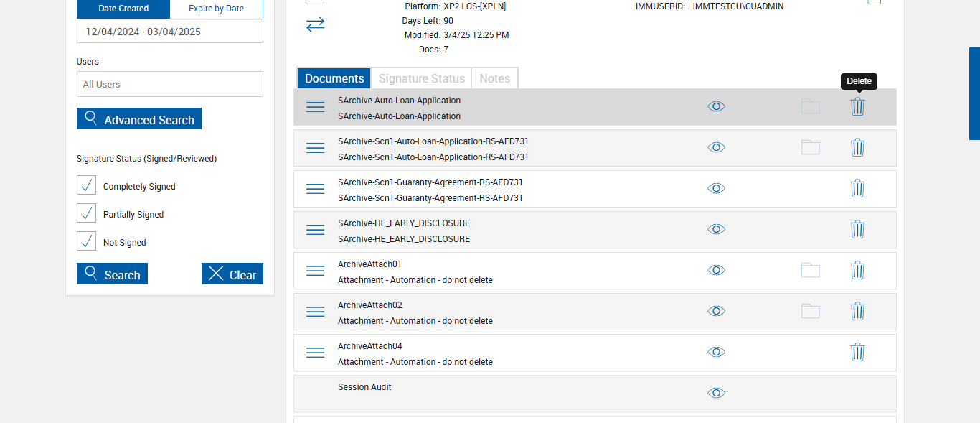Click folder icon on SArchive-Scn1-Auto-Loan-Application row
The image size is (980, 423).
[x=810, y=147]
